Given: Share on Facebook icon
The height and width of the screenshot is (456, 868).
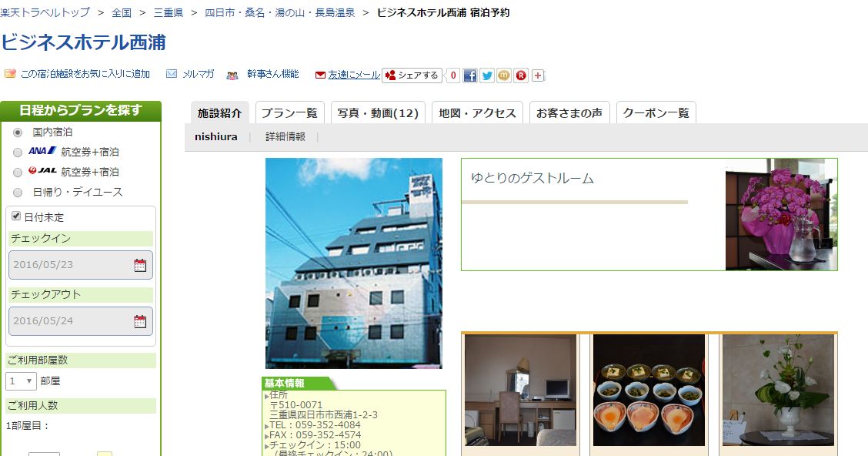Looking at the screenshot, I should point(470,75).
